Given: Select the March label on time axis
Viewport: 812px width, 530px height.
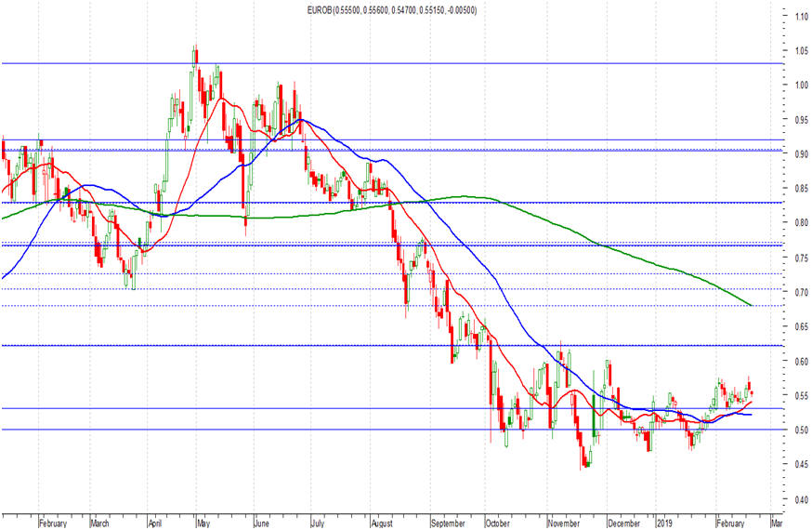Looking at the screenshot, I should coord(99,523).
